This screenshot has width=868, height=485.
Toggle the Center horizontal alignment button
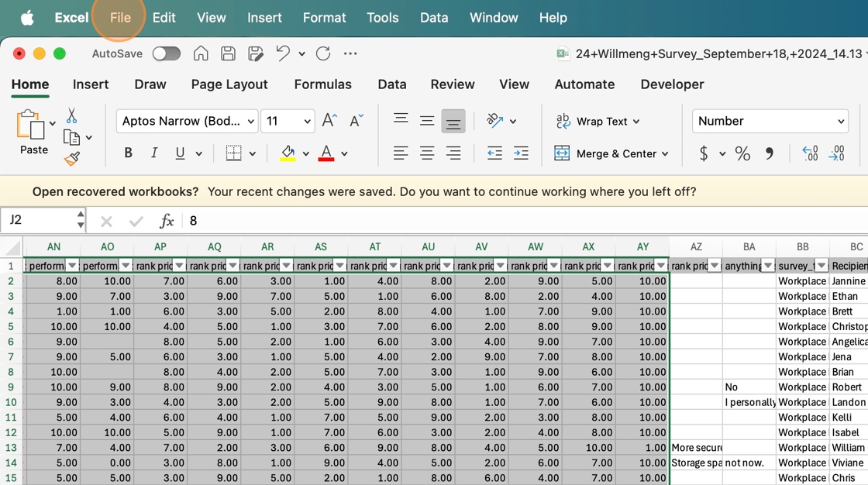[427, 153]
